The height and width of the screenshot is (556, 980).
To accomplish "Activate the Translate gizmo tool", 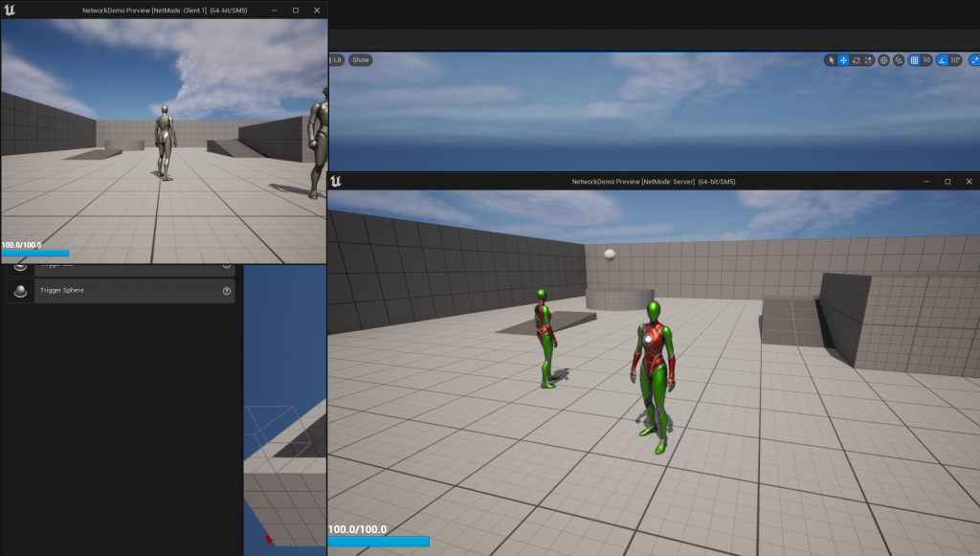I will tap(843, 60).
